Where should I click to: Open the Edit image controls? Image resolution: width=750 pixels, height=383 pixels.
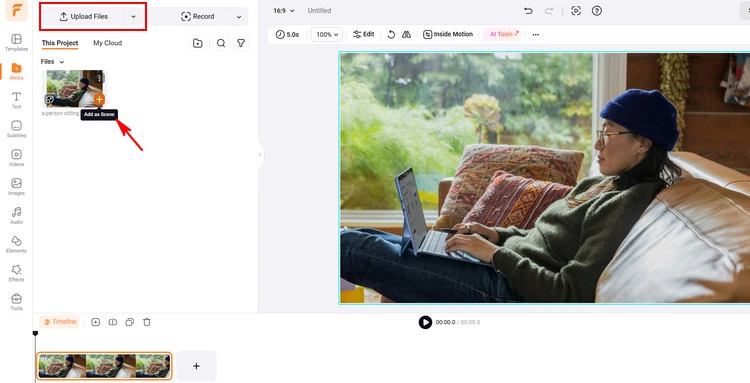tap(364, 34)
